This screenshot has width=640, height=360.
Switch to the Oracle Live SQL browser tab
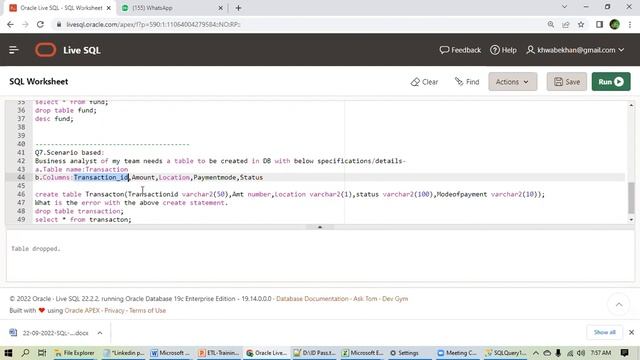pos(61,8)
